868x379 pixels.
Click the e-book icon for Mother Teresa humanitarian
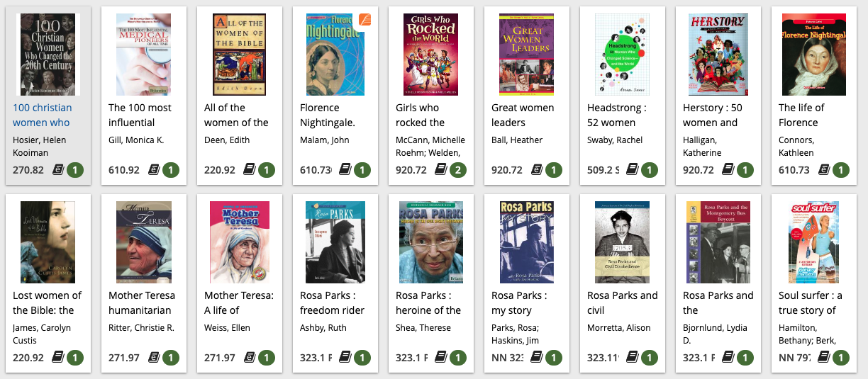coord(153,358)
